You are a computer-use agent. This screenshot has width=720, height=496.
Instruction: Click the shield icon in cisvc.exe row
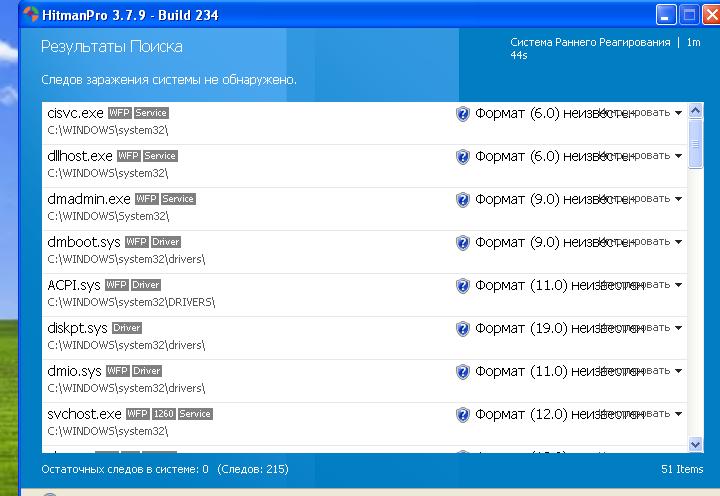(x=462, y=113)
